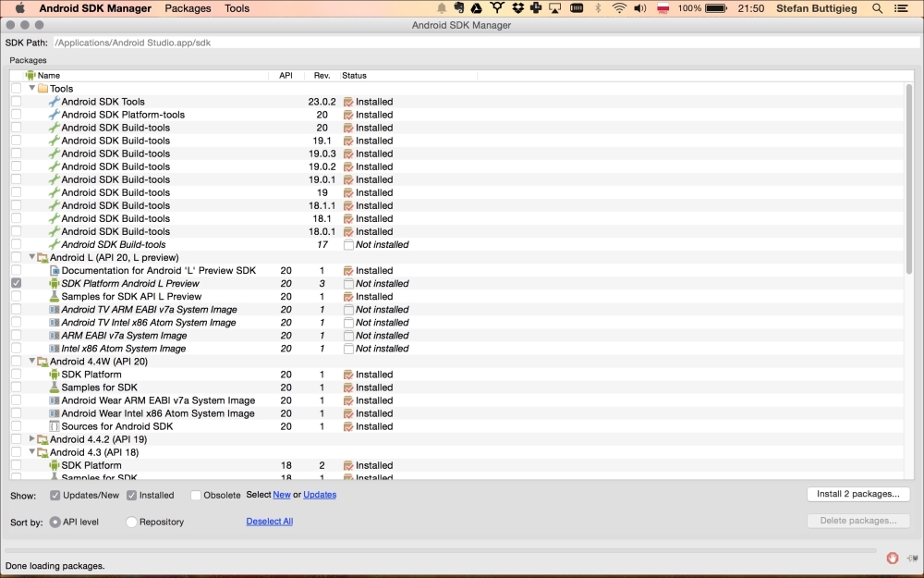Click the documentation icon for Android 'L' Preview SDK
Image resolution: width=924 pixels, height=578 pixels.
(x=54, y=271)
